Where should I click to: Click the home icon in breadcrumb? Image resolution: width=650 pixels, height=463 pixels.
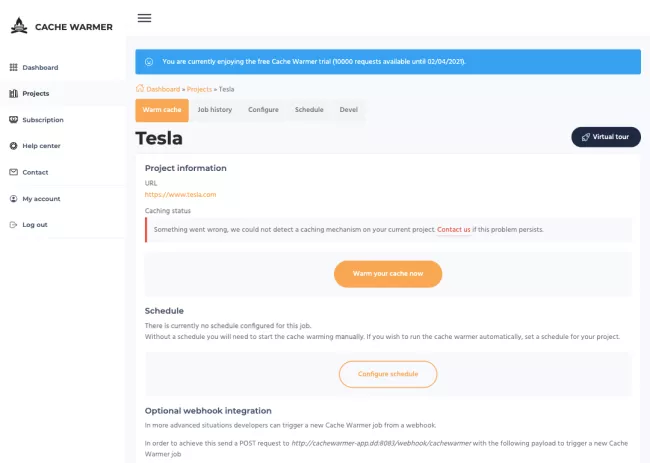140,89
